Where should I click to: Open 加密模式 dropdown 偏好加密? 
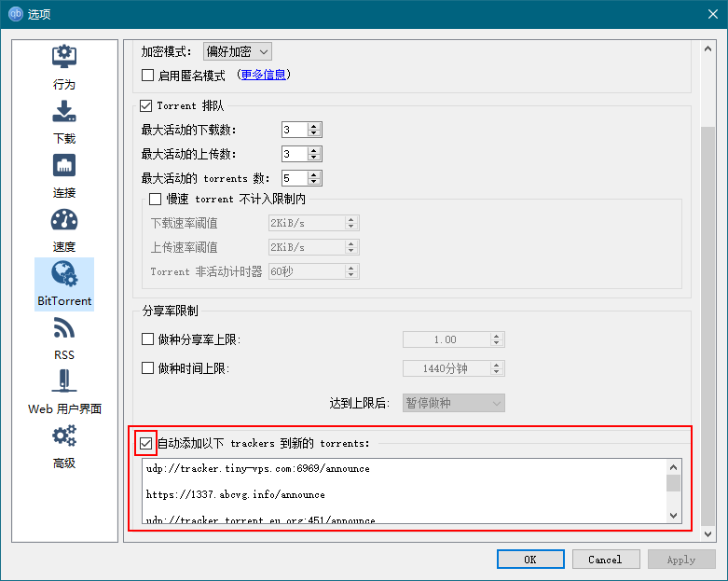click(238, 51)
